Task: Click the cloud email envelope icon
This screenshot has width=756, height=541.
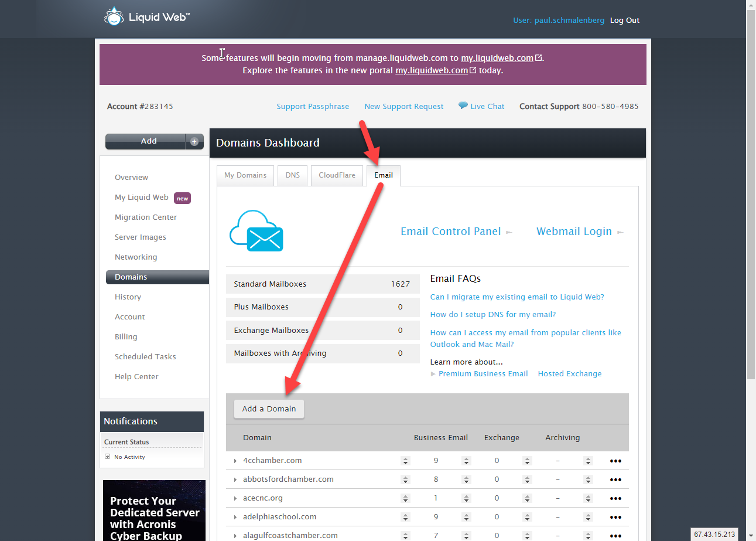Action: click(256, 232)
